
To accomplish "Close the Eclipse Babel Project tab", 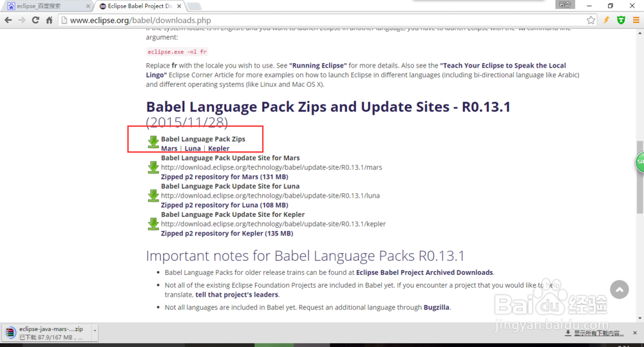I will (179, 6).
